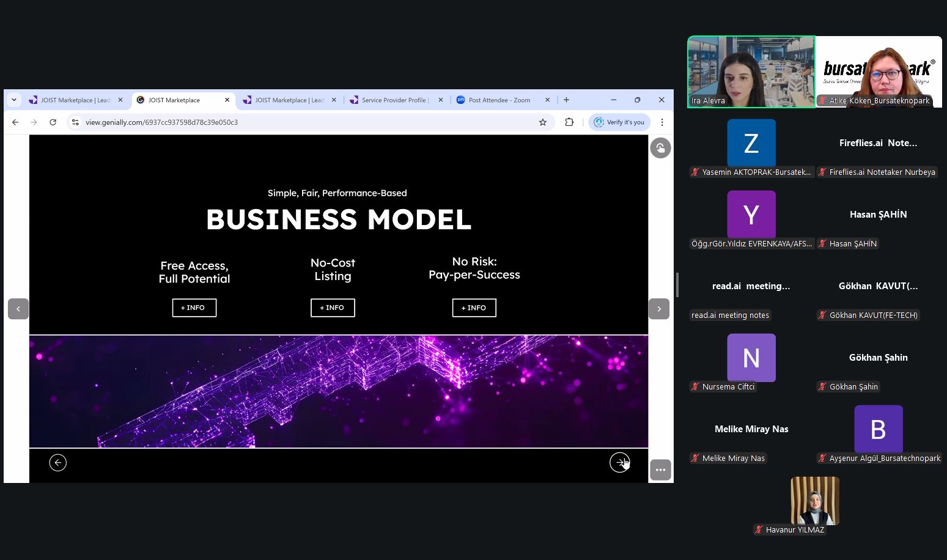Go back with circled left arrow
This screenshot has height=560, width=947.
pyautogui.click(x=58, y=463)
